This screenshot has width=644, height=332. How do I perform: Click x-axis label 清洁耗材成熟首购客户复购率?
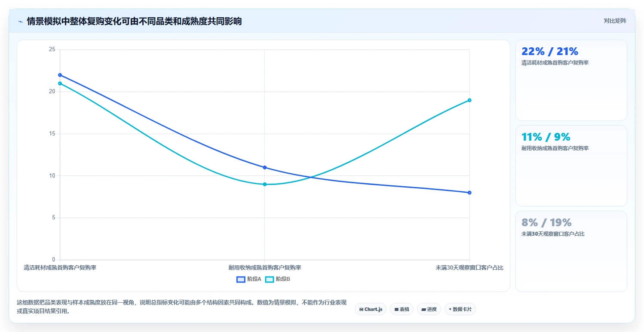click(x=60, y=267)
